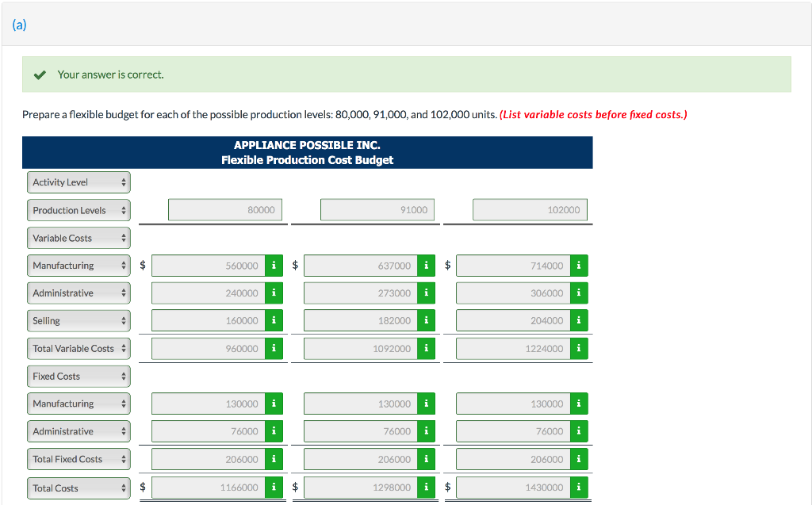The width and height of the screenshot is (812, 505).
Task: Click the 1092000 total variable field
Action: coord(361,349)
